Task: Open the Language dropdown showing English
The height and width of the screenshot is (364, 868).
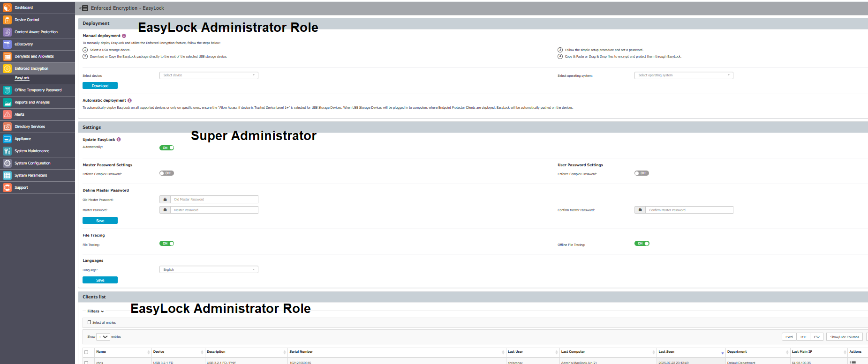Action: [209, 269]
